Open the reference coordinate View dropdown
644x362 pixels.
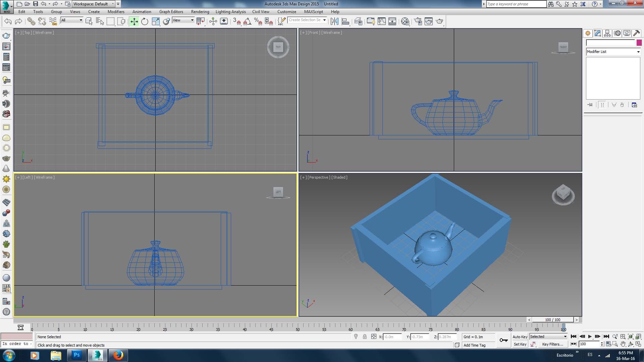(x=183, y=20)
